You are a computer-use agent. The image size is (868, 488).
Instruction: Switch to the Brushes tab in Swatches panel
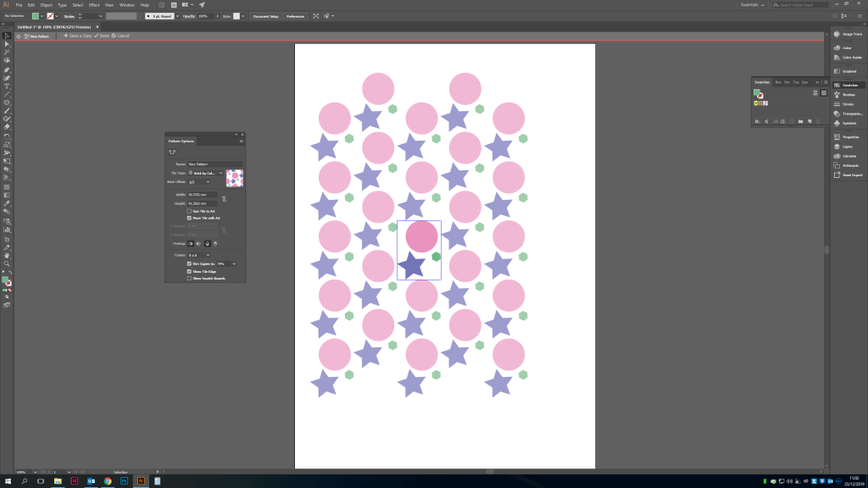click(777, 82)
